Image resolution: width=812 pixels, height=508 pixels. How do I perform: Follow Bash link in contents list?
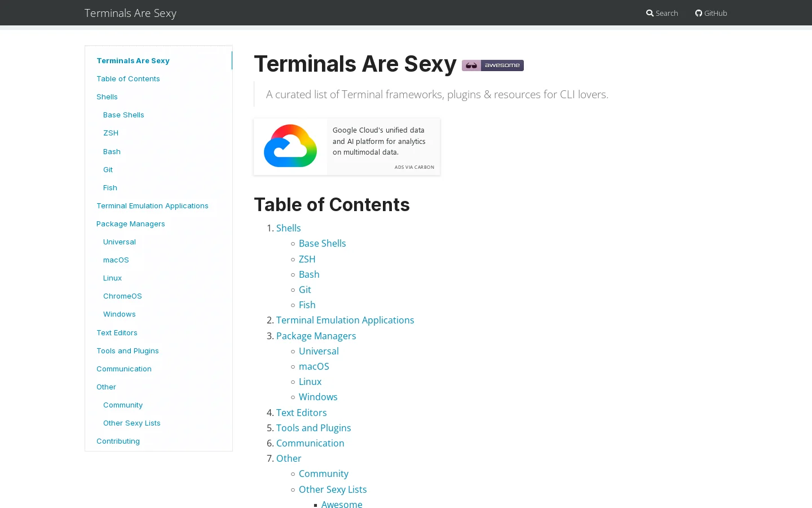(x=309, y=274)
